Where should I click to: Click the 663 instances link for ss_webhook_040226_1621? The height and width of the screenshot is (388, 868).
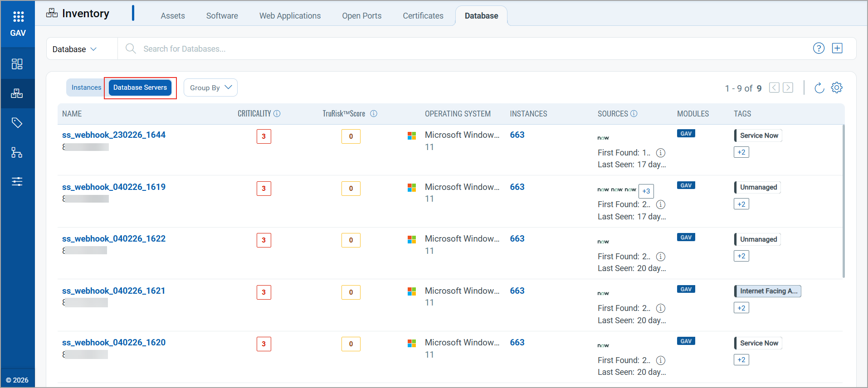pyautogui.click(x=517, y=291)
